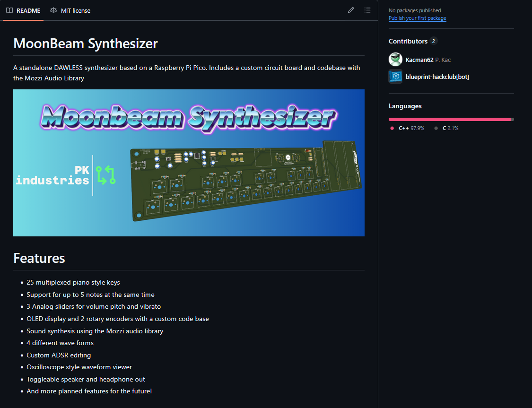Image resolution: width=532 pixels, height=408 pixels.
Task: Select the C 2.1% language label
Action: pos(450,128)
